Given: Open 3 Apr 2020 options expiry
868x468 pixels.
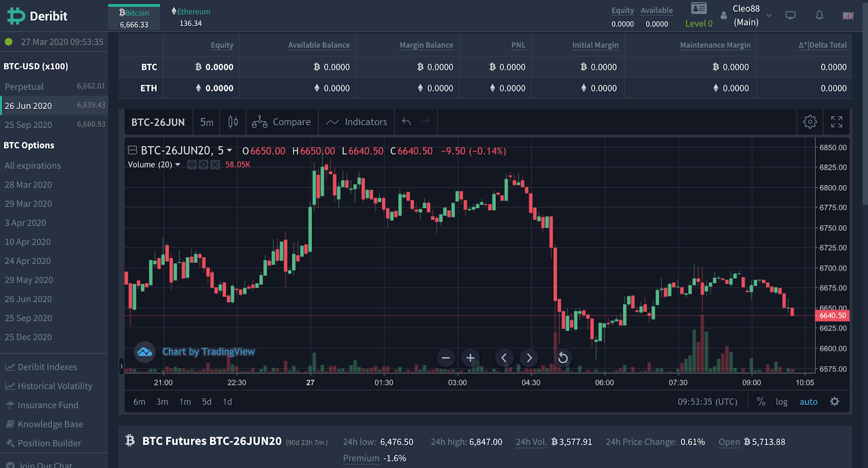Looking at the screenshot, I should pos(25,222).
